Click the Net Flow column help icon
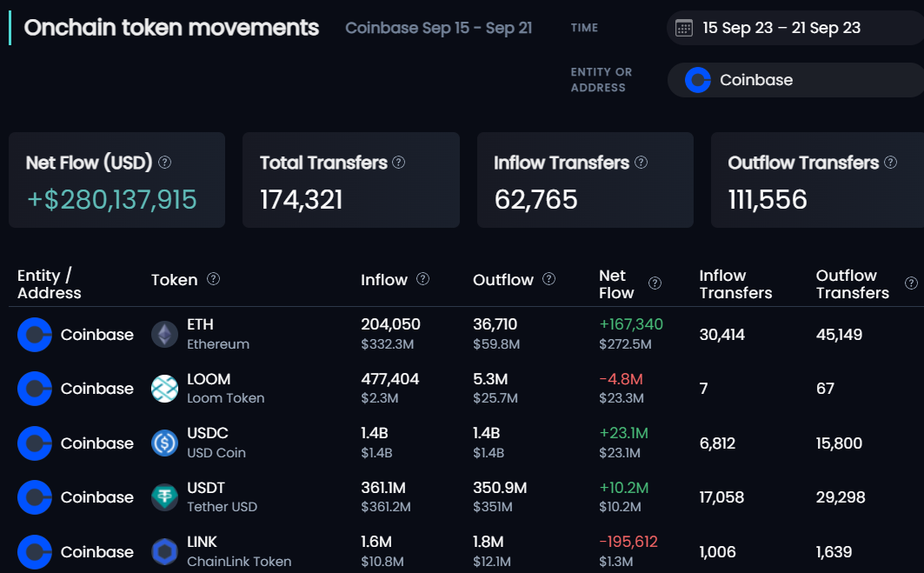This screenshot has height=573, width=924. pos(655,283)
